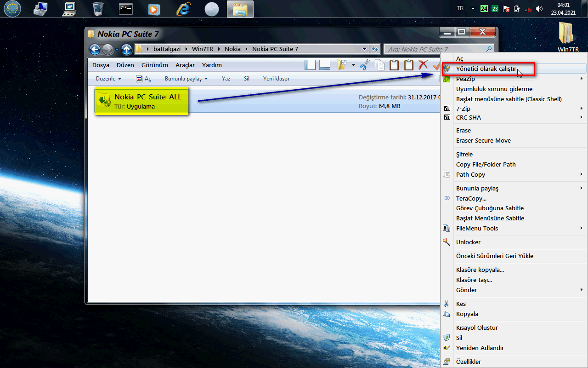
Task: Open the Bununla paylaş command bar dropdown
Action: (186, 79)
